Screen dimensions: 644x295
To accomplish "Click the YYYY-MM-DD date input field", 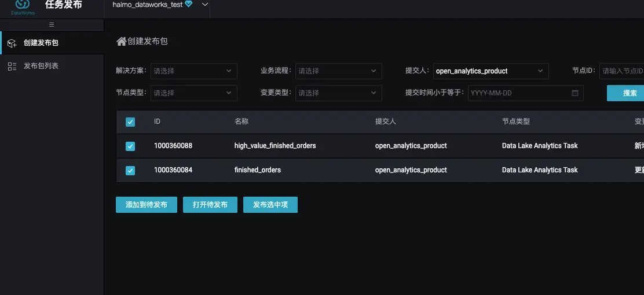I will pyautogui.click(x=526, y=93).
